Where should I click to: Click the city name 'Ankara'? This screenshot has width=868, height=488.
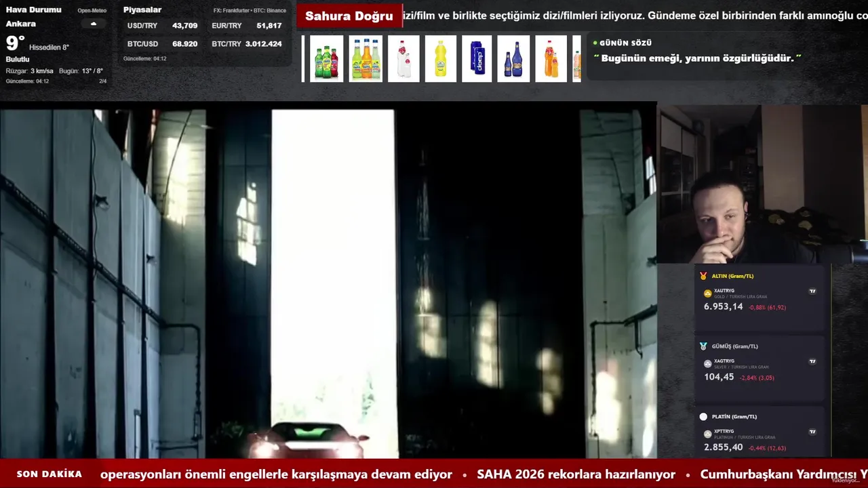coord(21,24)
